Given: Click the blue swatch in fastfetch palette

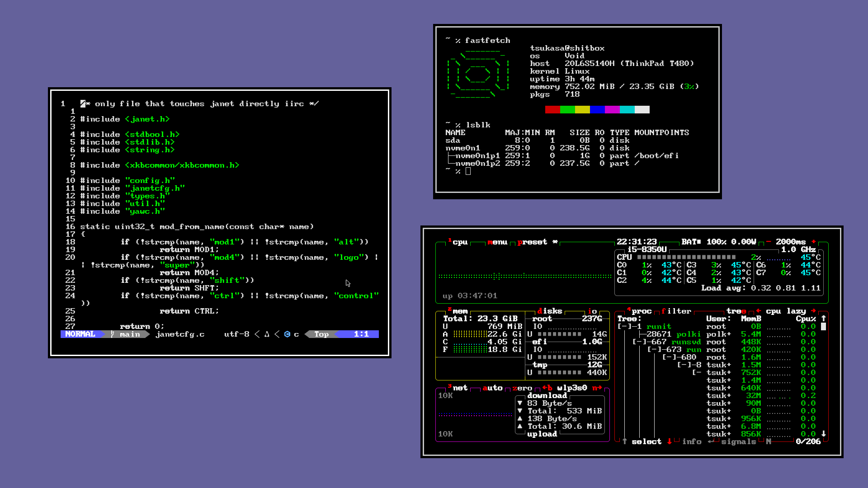Looking at the screenshot, I should point(597,109).
